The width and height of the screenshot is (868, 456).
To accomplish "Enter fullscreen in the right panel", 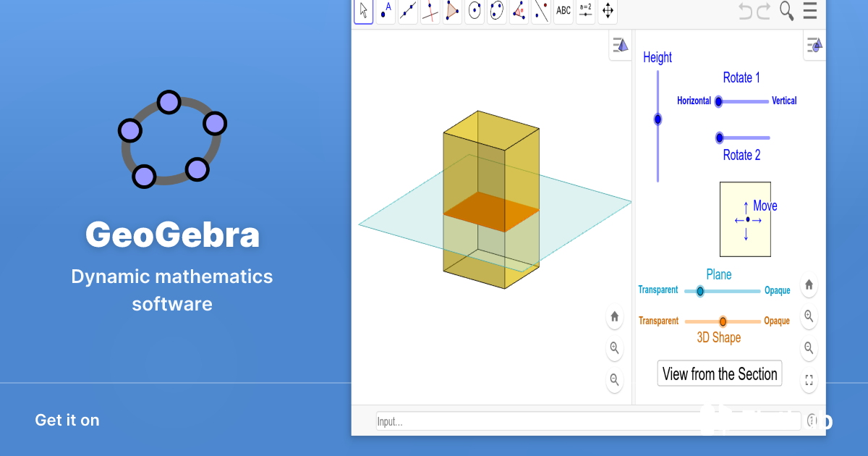I will pos(809,380).
